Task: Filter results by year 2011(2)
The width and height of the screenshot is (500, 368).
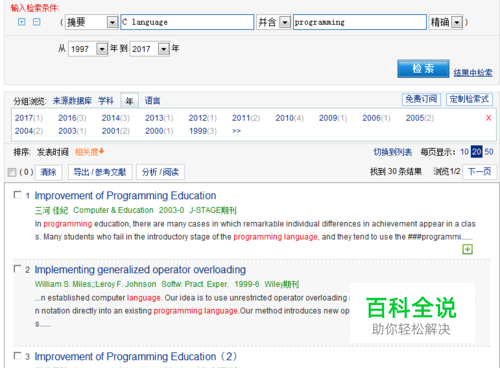Action: coord(246,118)
